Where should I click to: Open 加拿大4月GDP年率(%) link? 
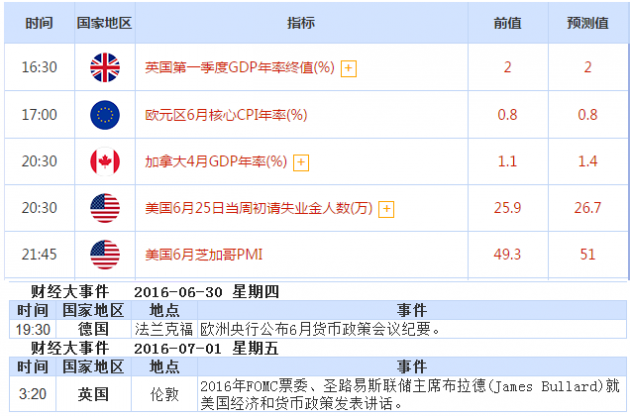[x=216, y=162]
